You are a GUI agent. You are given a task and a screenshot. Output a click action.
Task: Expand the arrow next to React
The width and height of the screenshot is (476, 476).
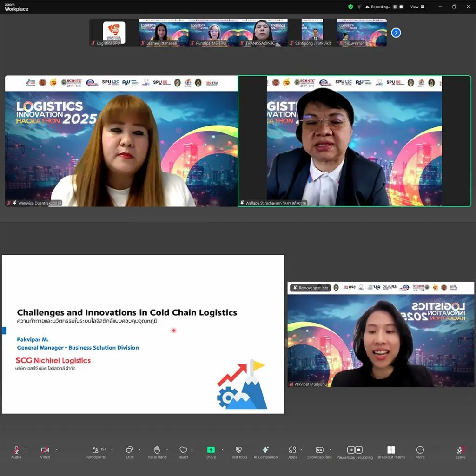point(192,450)
